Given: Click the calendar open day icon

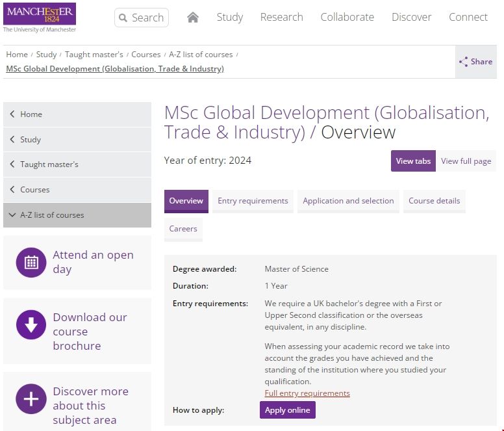Looking at the screenshot, I should click(x=31, y=263).
